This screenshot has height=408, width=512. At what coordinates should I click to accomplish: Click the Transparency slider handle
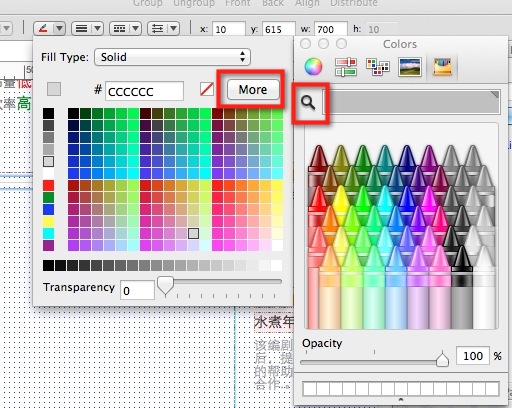coord(165,285)
